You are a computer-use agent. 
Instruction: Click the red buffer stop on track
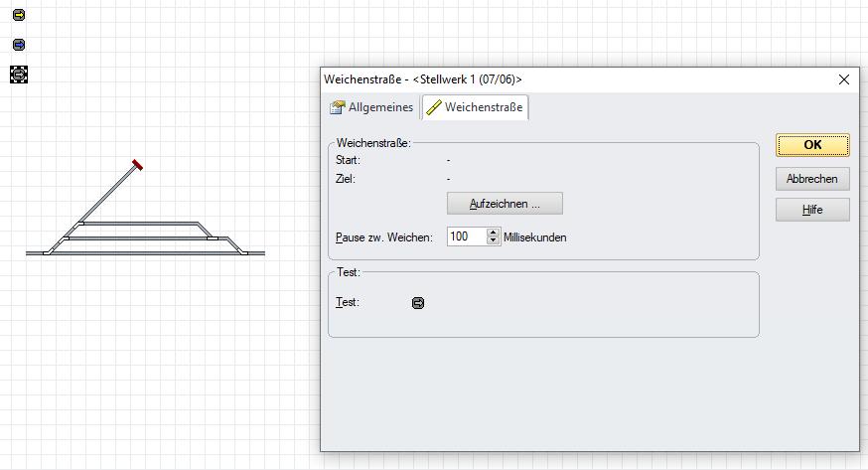[137, 165]
